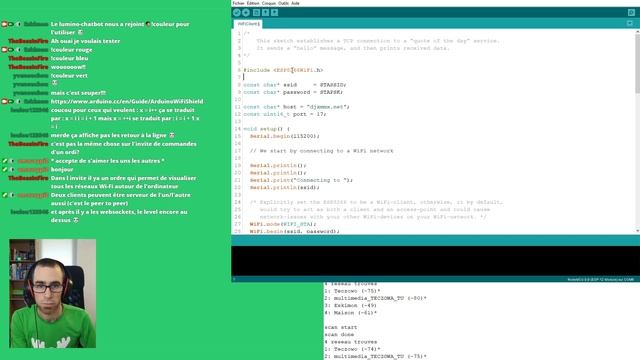Click the 'Ekkimon (-49)' serial output line
640x360 pixels.
click(x=351, y=306)
